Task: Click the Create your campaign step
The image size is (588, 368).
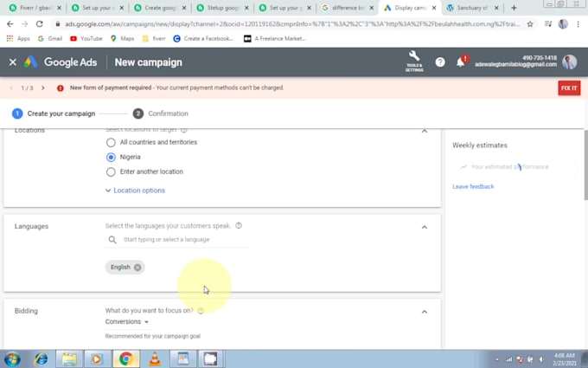Action: click(x=54, y=113)
